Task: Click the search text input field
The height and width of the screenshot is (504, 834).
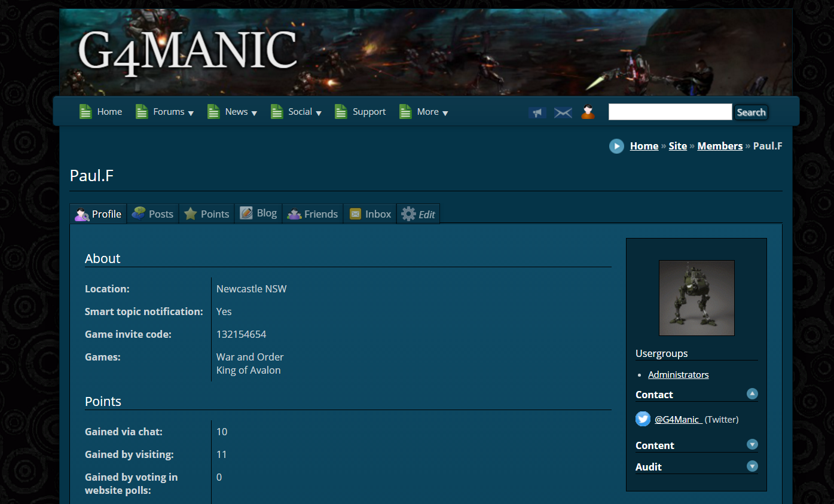Action: (x=670, y=112)
